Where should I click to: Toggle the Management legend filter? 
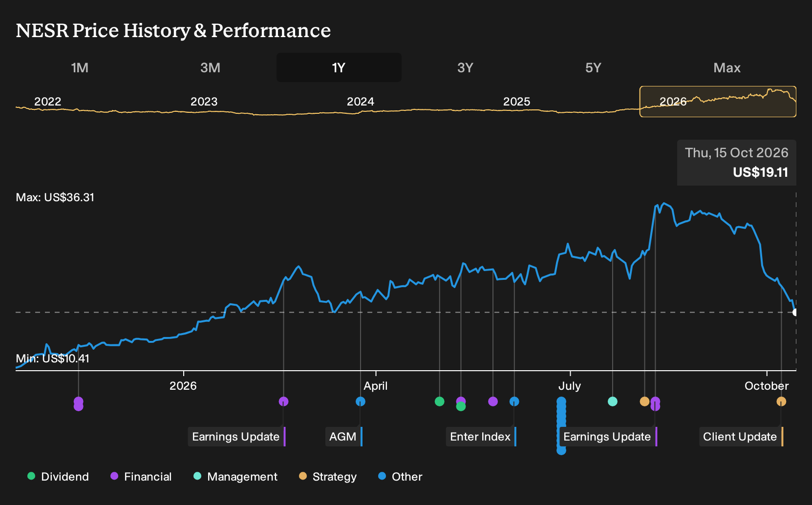(235, 477)
